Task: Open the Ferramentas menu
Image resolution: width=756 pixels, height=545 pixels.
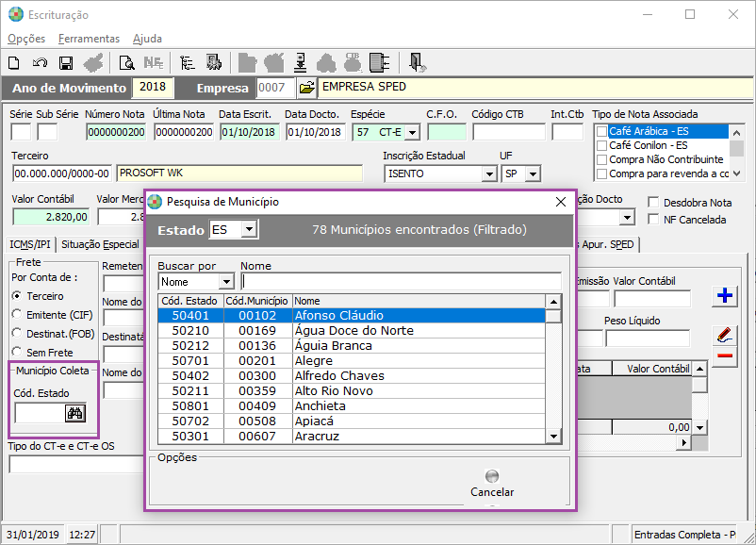Action: pyautogui.click(x=90, y=39)
